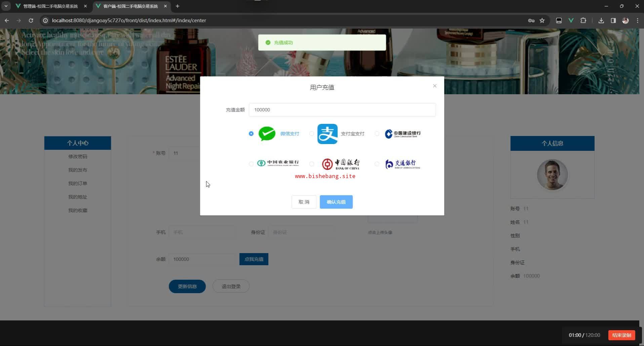Click the Alipay blue logo
The image size is (644, 346).
(327, 134)
